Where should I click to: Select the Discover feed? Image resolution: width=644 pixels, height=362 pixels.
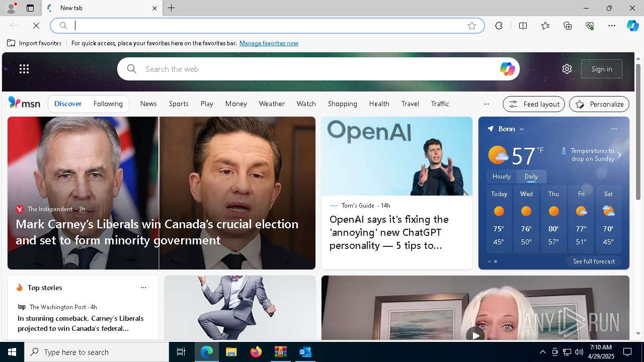pyautogui.click(x=68, y=104)
